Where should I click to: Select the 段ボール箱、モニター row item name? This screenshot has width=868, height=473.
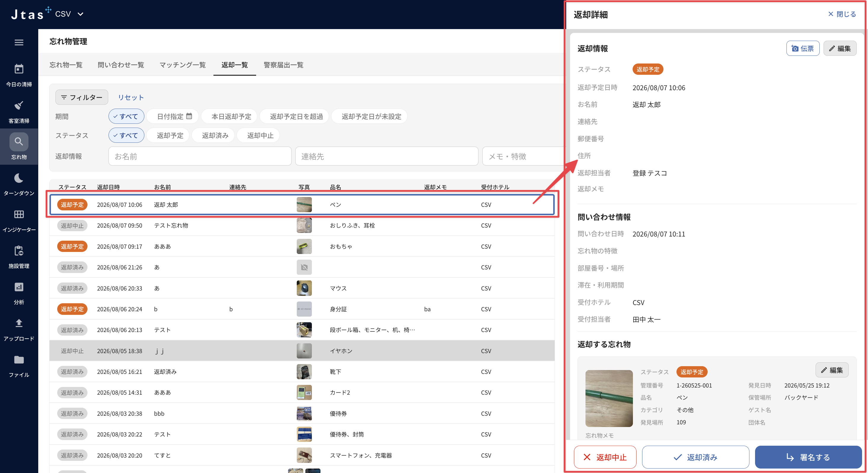tap(372, 330)
